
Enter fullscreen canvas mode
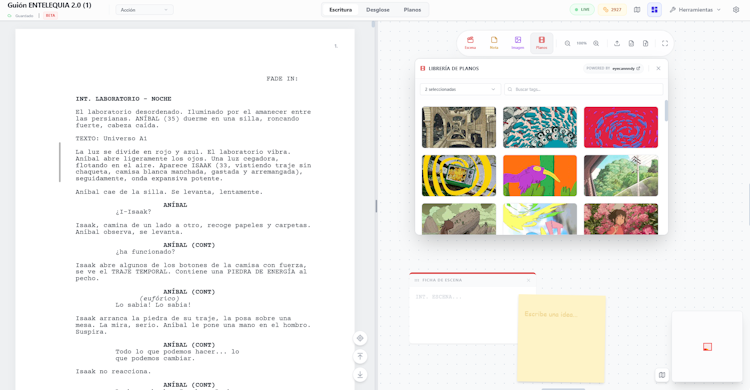[665, 43]
